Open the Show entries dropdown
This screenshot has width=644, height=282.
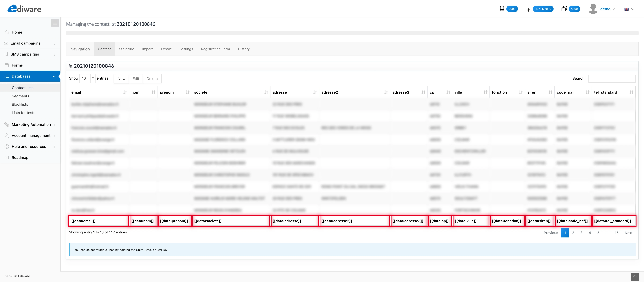pos(87,78)
